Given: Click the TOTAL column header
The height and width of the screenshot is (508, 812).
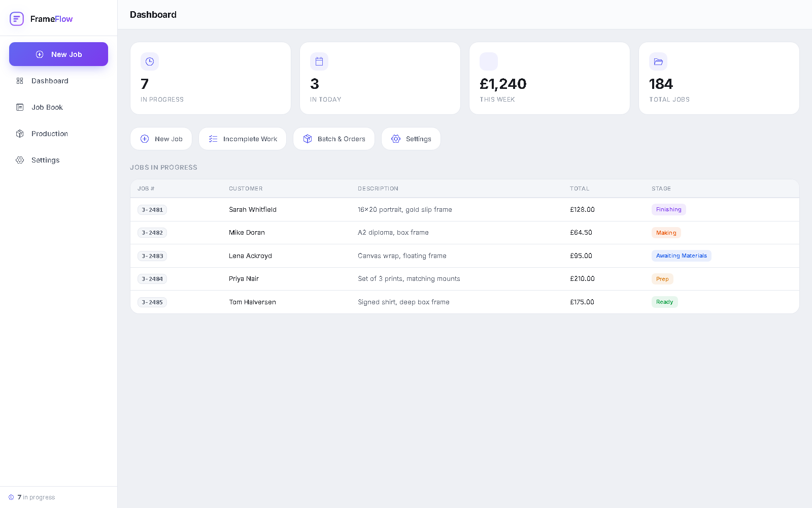Looking at the screenshot, I should coord(580,188).
